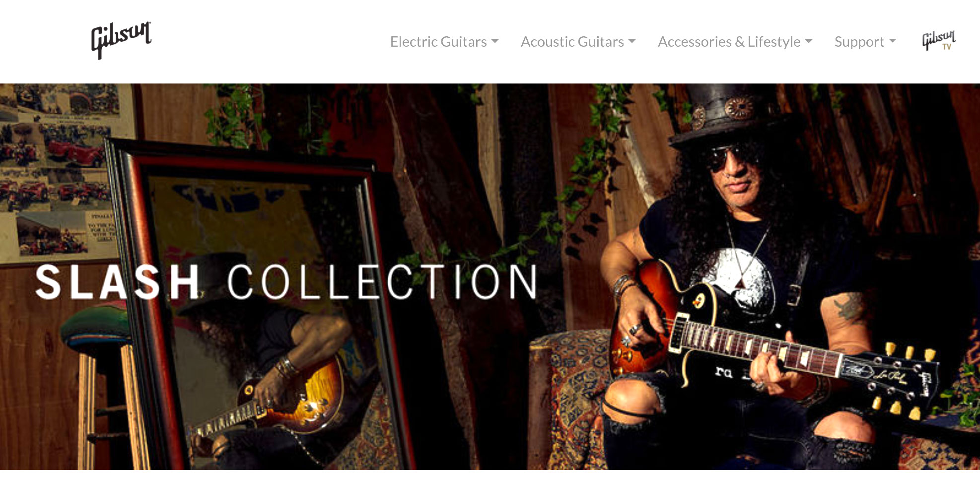The width and height of the screenshot is (980, 489).
Task: Open the Support dropdown caret
Action: 893,41
